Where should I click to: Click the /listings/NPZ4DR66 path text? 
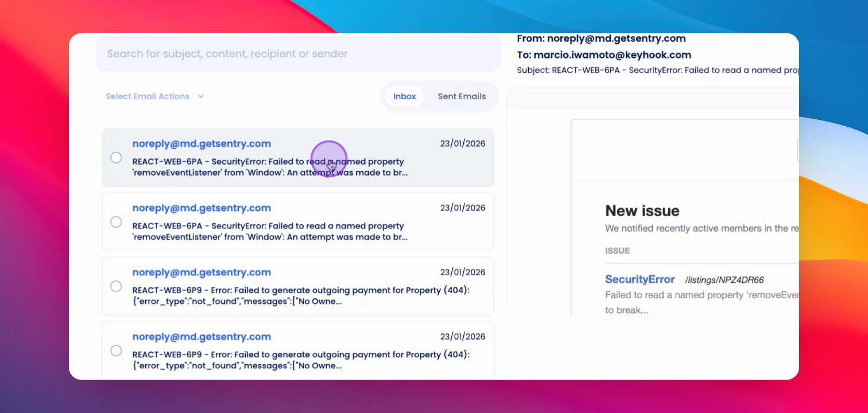pyautogui.click(x=724, y=280)
